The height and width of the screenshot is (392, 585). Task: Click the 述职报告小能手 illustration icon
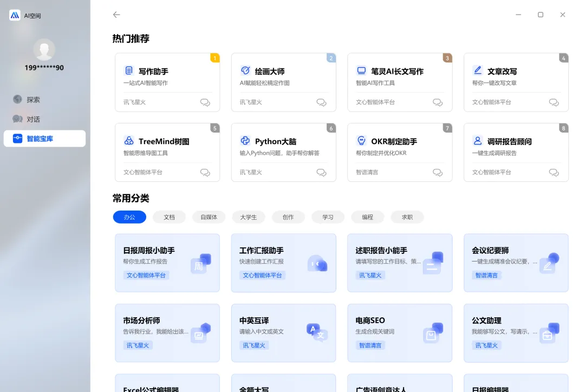[x=433, y=263]
